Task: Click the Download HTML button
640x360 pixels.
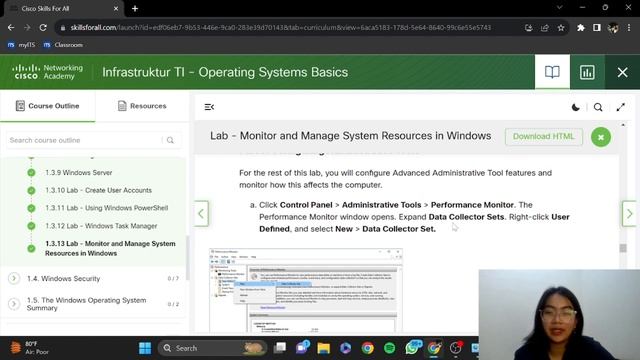Action: point(544,136)
